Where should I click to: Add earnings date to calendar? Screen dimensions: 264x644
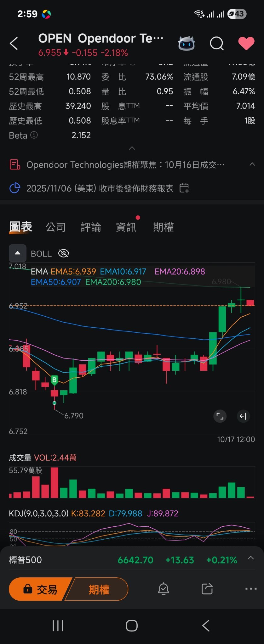184,188
